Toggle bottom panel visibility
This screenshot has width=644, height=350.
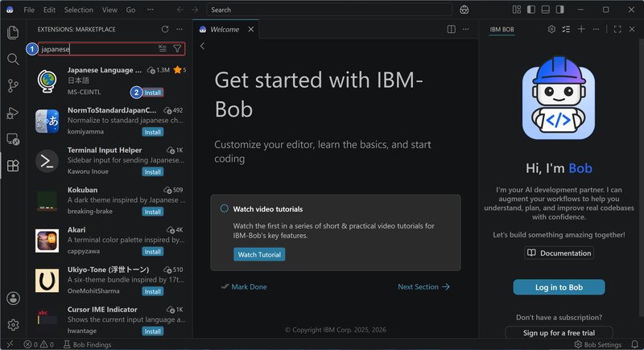pos(546,10)
